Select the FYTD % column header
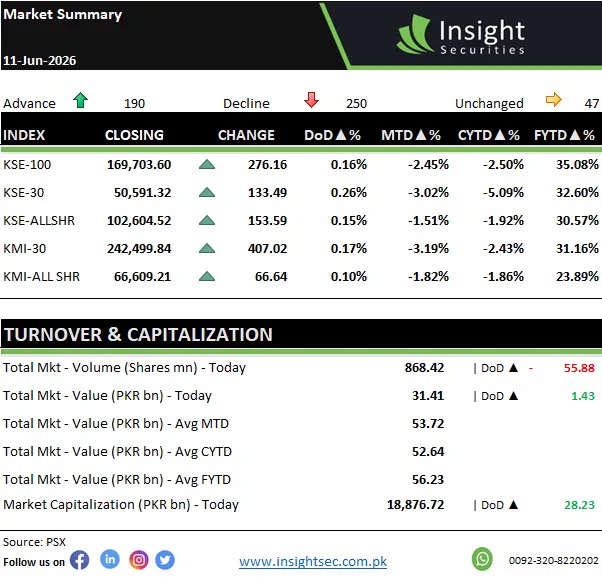The height and width of the screenshot is (578, 602). coord(564,135)
